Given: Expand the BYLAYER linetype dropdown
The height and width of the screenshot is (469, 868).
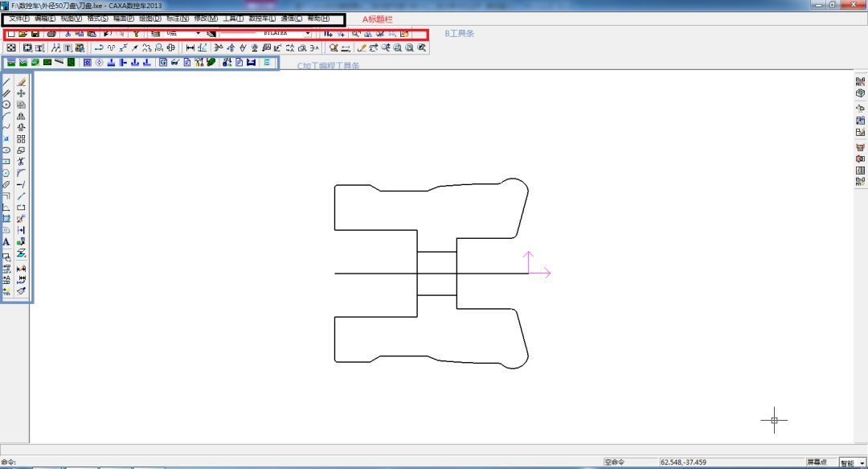Looking at the screenshot, I should [x=307, y=34].
